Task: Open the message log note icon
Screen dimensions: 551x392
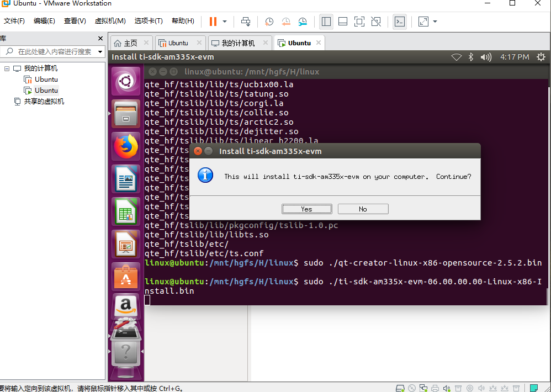Action: [534, 388]
